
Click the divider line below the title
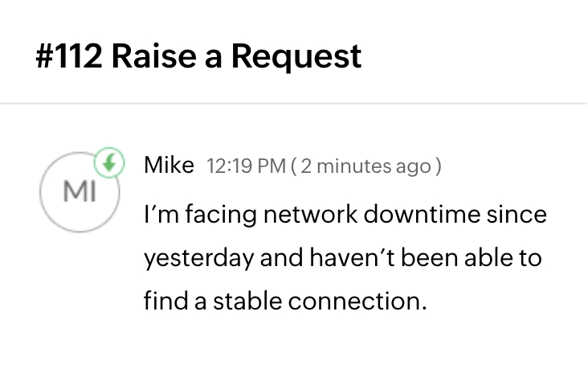294,105
